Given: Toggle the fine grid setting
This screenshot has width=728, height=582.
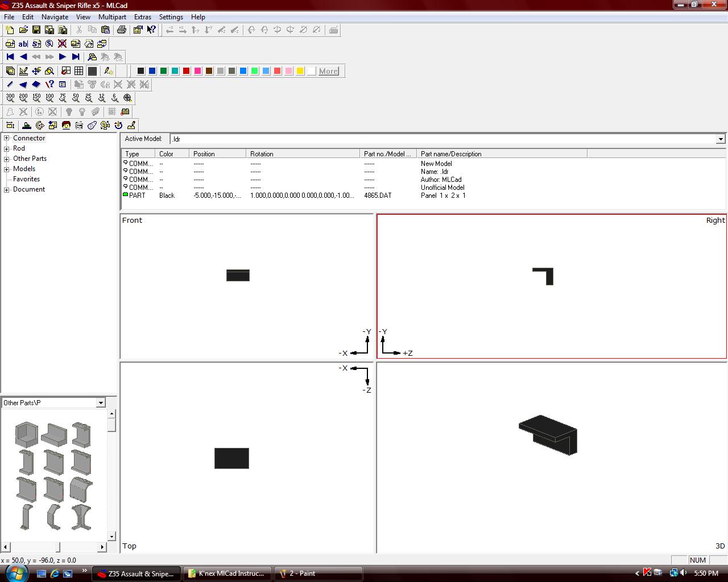Looking at the screenshot, I should pos(92,71).
